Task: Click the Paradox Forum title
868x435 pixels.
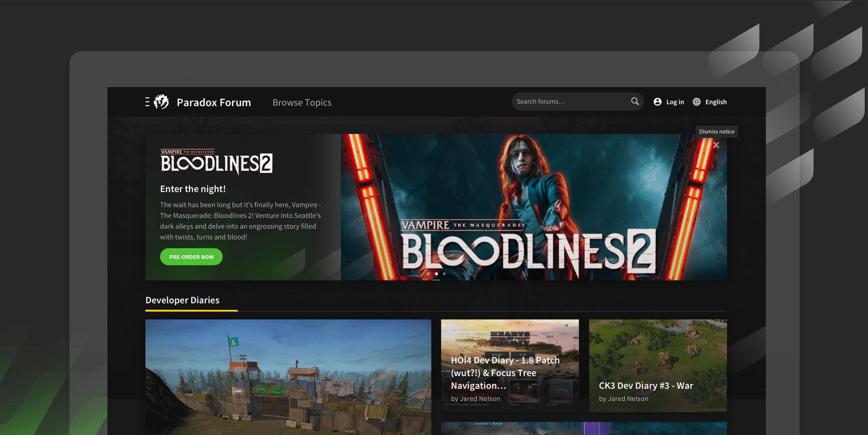Action: click(x=213, y=103)
